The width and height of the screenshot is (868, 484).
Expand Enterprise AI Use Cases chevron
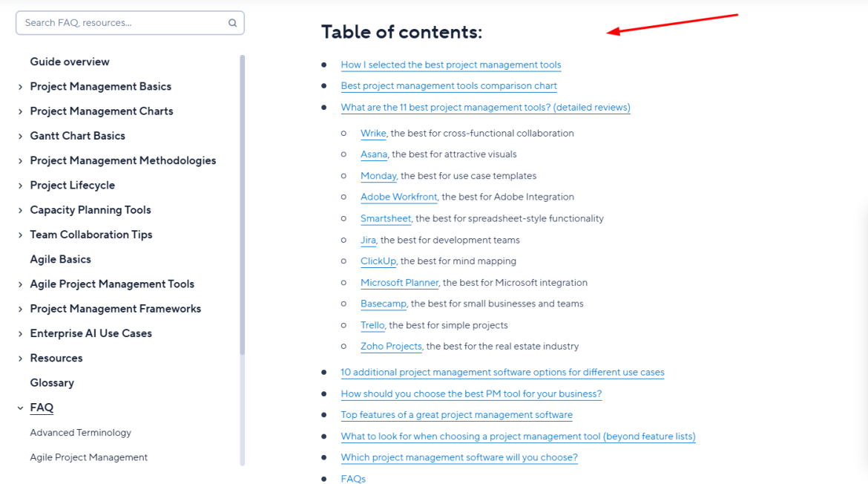click(21, 334)
